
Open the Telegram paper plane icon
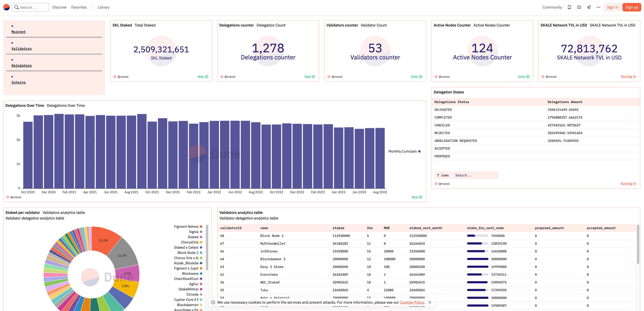click(x=589, y=7)
